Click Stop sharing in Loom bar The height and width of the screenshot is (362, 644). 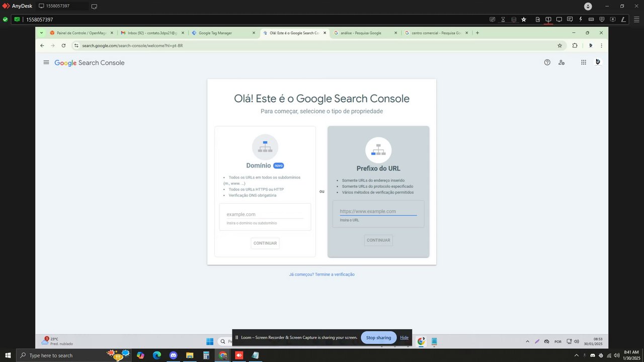tap(378, 337)
